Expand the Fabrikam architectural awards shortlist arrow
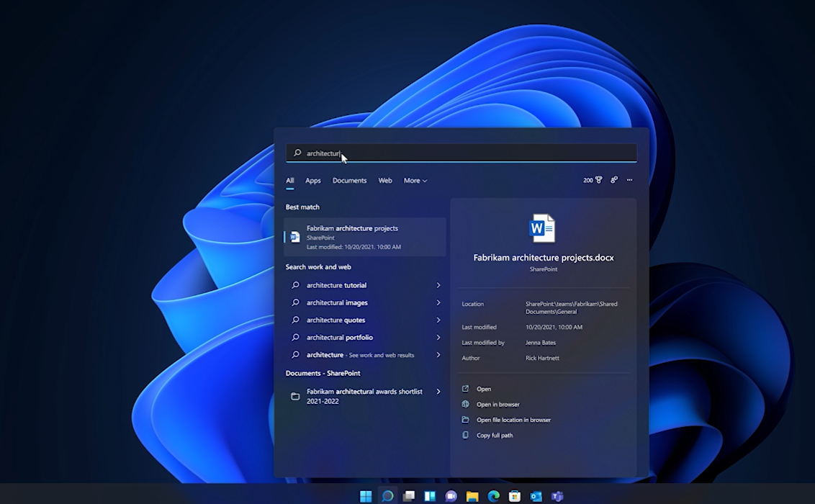815x504 pixels. click(x=438, y=392)
